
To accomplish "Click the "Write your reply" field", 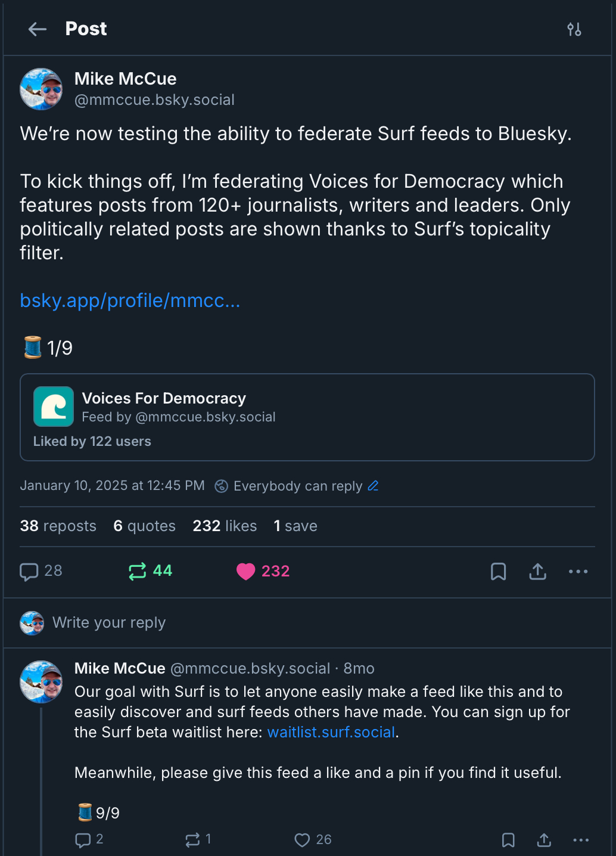I will (x=109, y=622).
